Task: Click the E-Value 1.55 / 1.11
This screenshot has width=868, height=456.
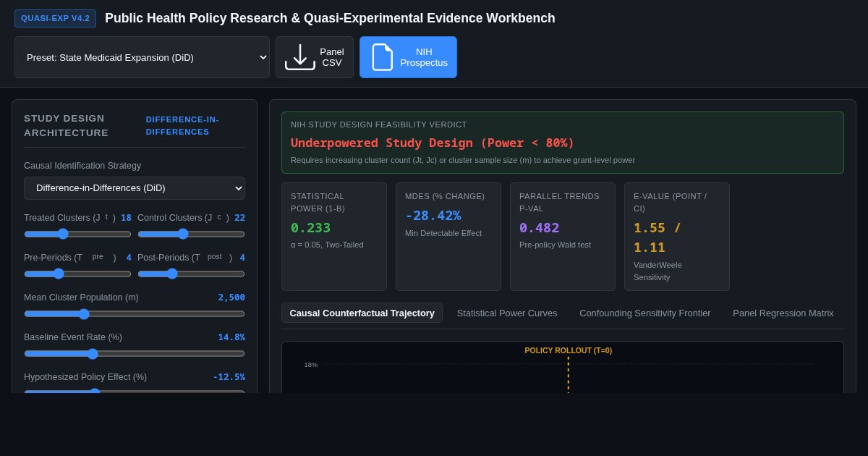Action: pyautogui.click(x=657, y=237)
